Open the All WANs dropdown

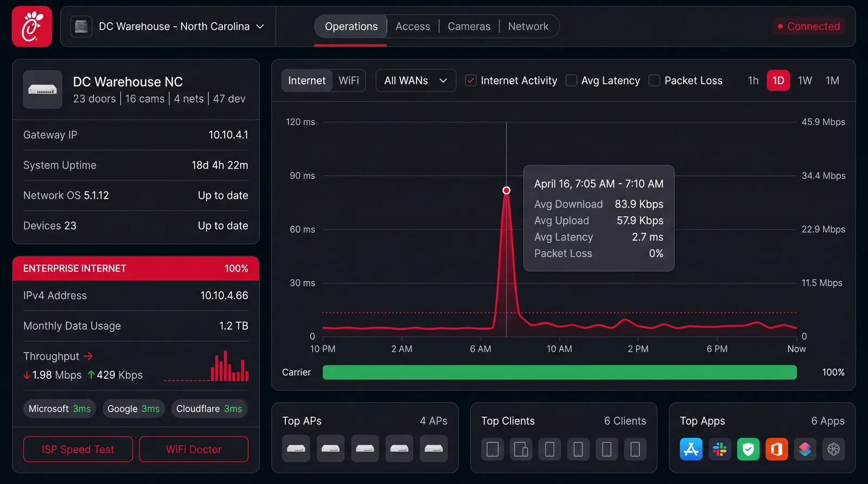[x=416, y=81]
